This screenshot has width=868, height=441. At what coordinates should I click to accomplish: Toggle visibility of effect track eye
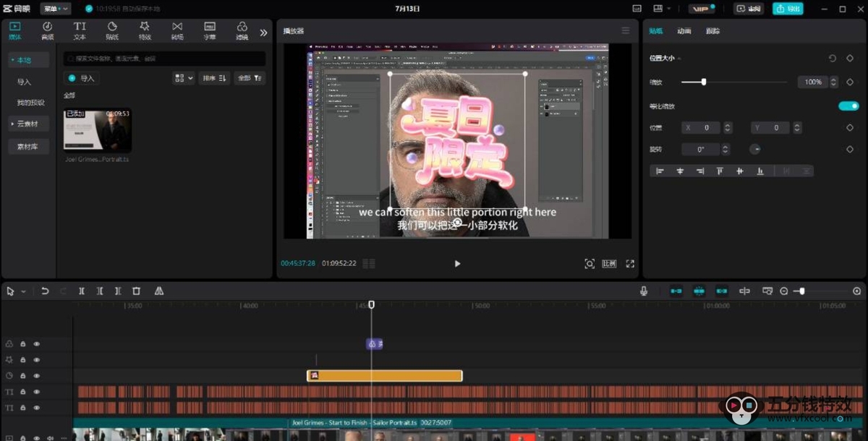[x=37, y=360]
